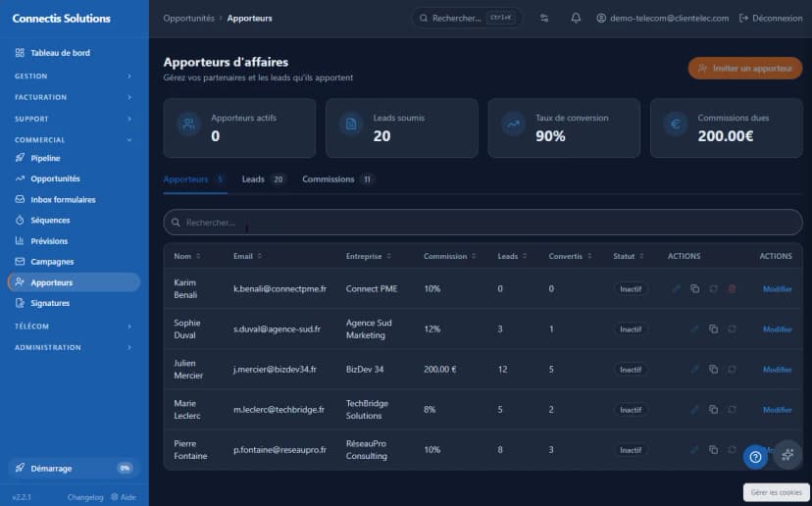This screenshot has width=812, height=506.
Task: Copy icon in Marie Leclerc row
Action: 714,410
